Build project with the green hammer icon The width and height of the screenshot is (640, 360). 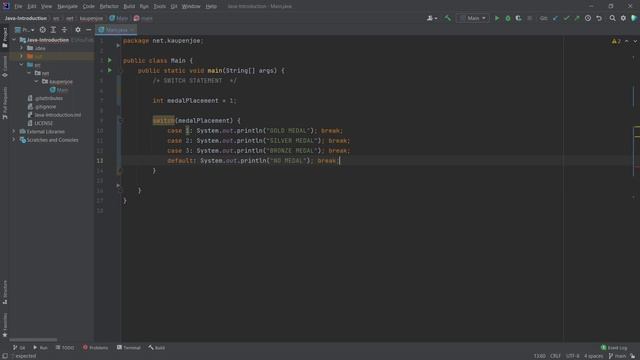[x=447, y=18]
